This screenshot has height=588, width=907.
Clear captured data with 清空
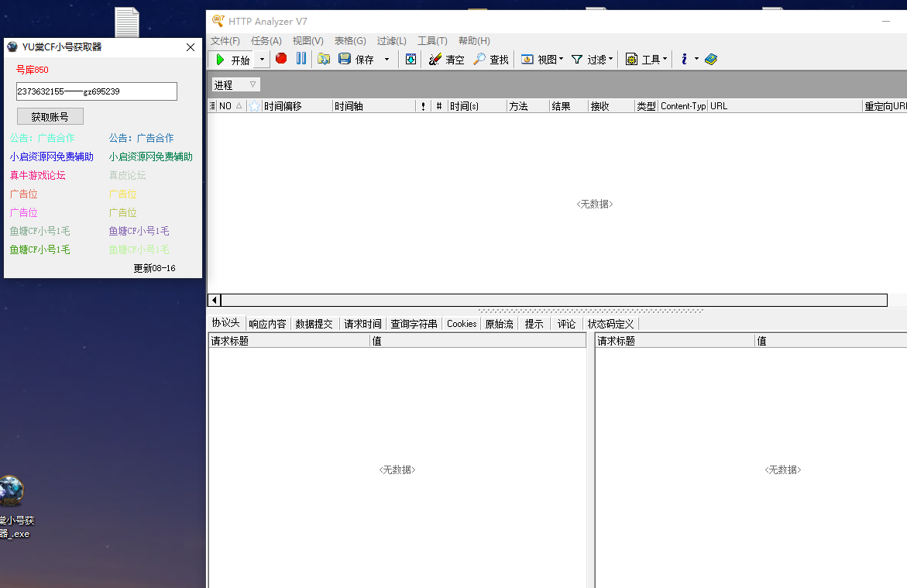coord(447,59)
